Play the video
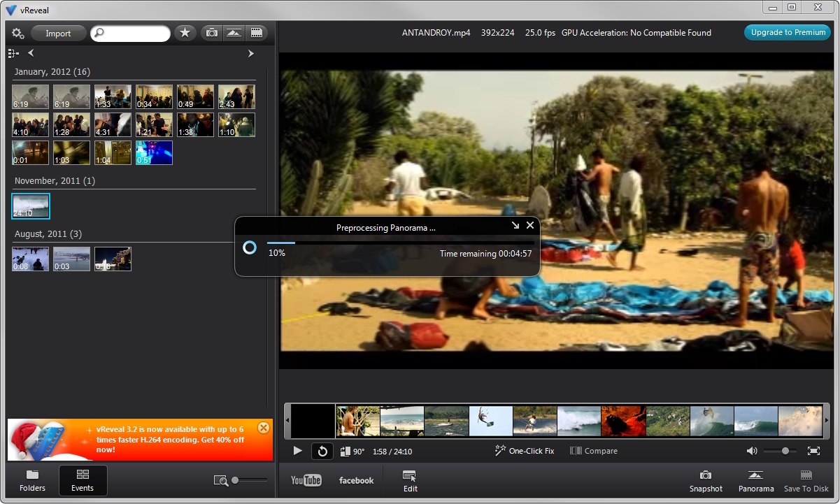840x504 pixels. 297,451
